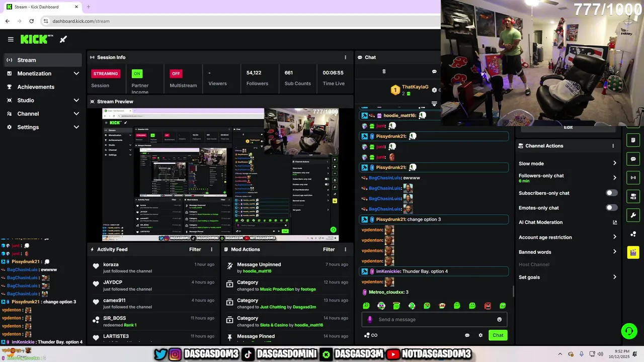Click the three-dots points icon in right rail

point(633,234)
